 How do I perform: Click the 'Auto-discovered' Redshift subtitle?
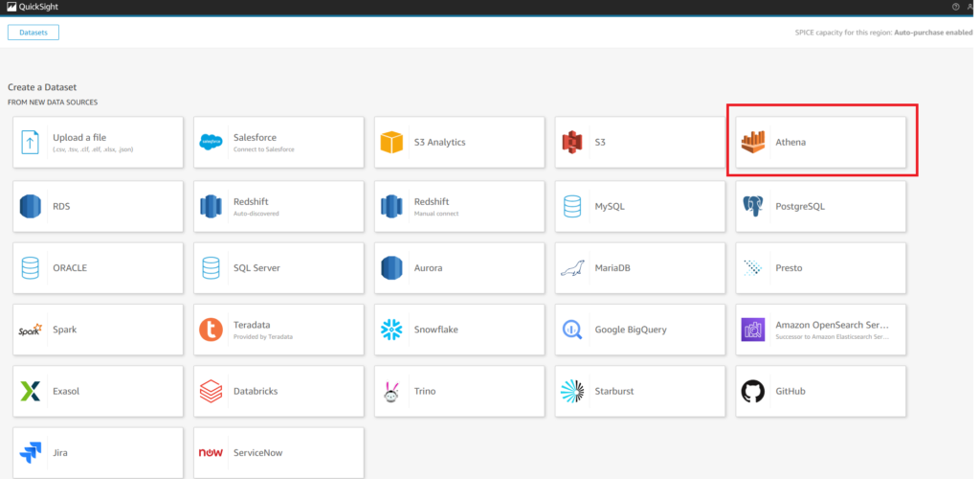point(256,214)
